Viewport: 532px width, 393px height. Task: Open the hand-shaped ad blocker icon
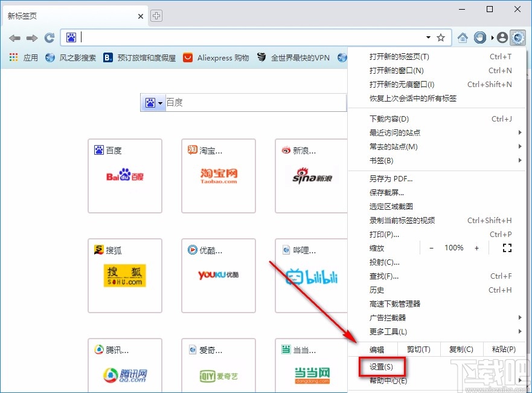pos(479,37)
